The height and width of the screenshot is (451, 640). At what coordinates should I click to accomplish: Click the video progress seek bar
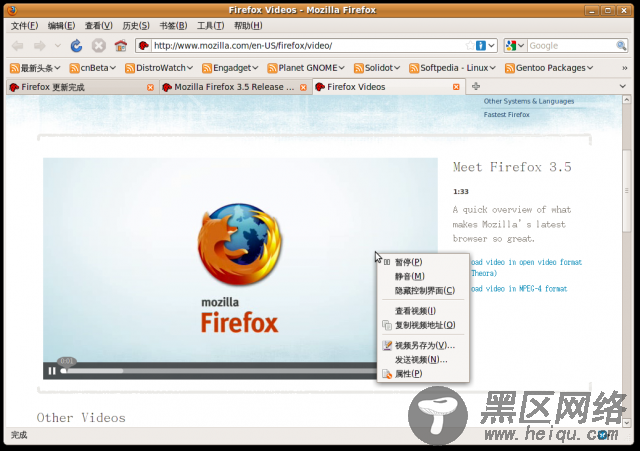[218, 371]
